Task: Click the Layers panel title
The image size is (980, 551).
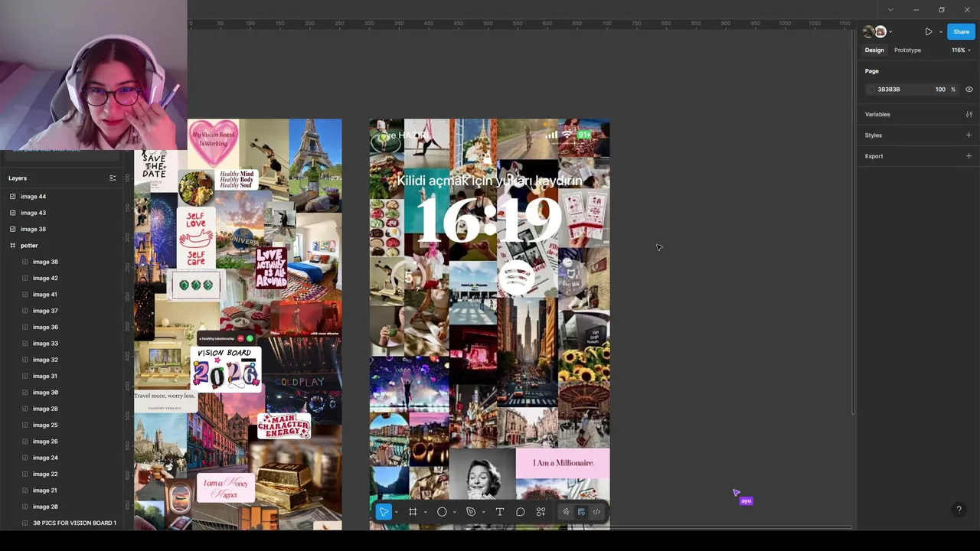Action: [18, 178]
